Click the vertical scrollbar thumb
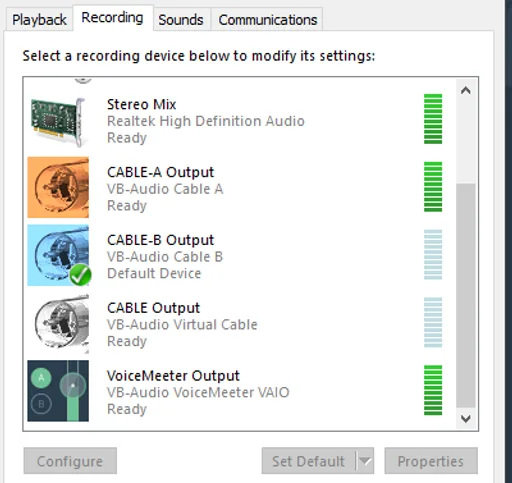The width and height of the screenshot is (512, 483). (x=466, y=295)
